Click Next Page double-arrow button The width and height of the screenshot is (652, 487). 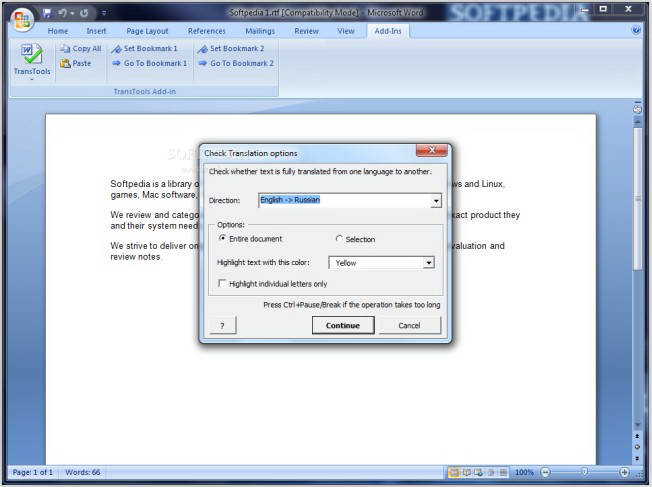637,458
